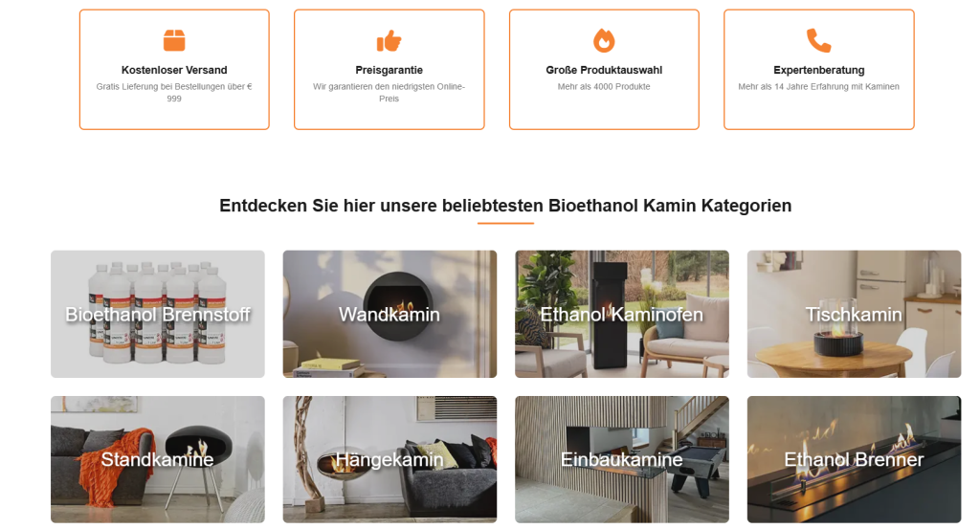
Task: Click the 'Entdecken Sie hier' section heading
Action: point(505,206)
